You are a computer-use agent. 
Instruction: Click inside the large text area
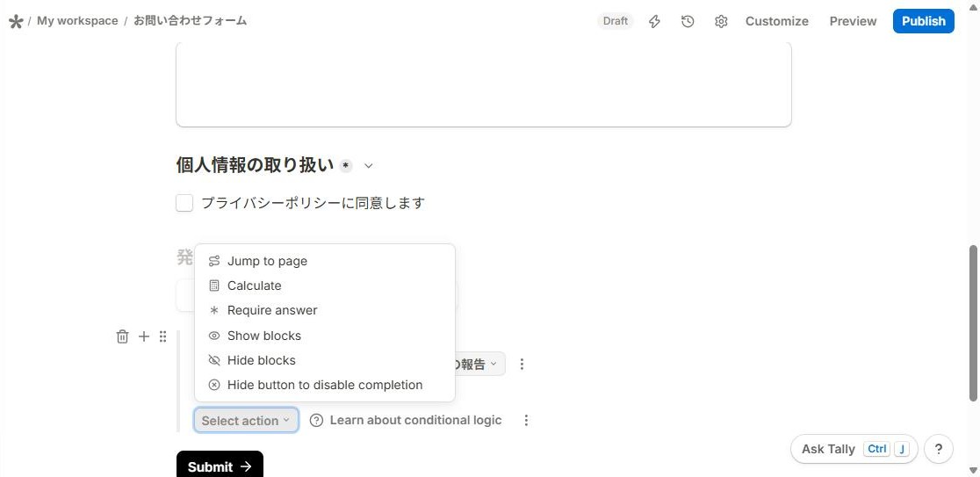(x=484, y=84)
